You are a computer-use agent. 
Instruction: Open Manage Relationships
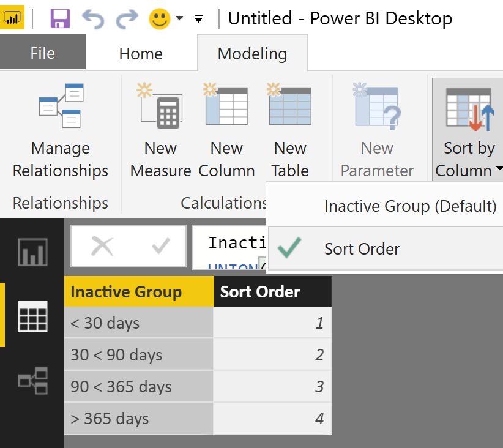pos(61,130)
